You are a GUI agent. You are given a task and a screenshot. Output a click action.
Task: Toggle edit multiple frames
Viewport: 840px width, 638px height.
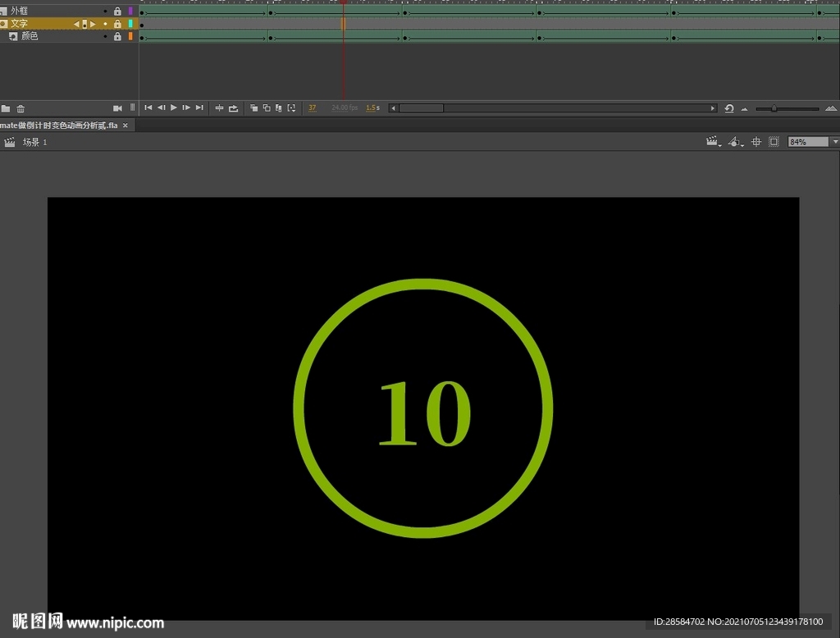point(279,108)
